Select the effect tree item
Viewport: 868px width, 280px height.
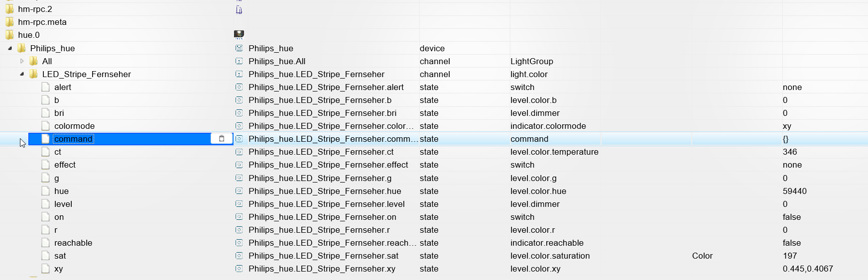coord(65,165)
